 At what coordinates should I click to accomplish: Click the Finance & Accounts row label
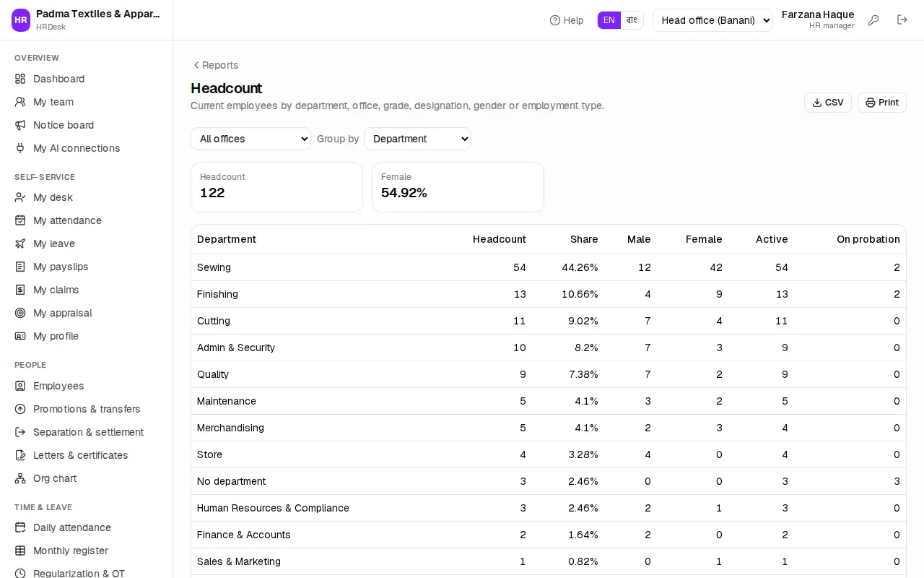244,535
